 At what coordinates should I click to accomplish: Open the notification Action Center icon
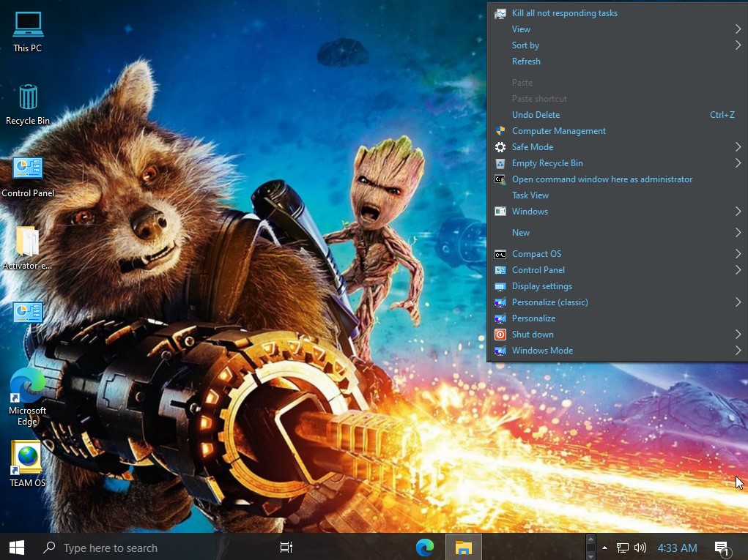[x=722, y=548]
